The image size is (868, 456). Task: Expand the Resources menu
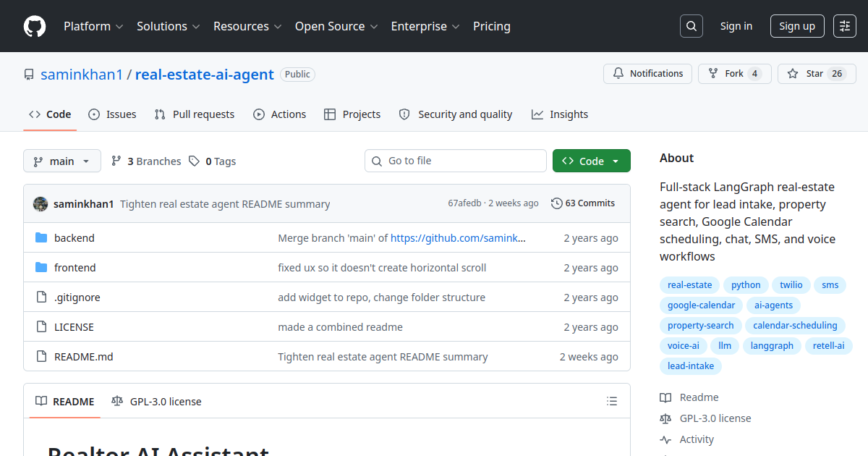[x=247, y=26]
